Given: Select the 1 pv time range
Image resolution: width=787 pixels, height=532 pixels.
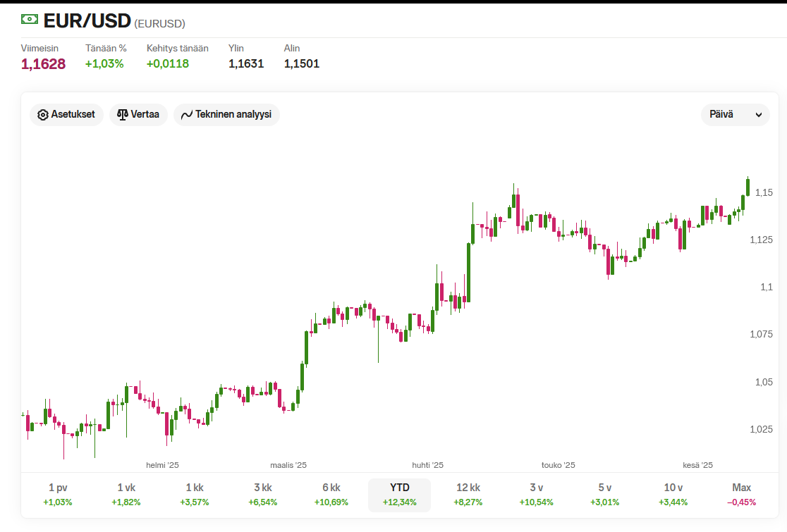Looking at the screenshot, I should tap(58, 495).
